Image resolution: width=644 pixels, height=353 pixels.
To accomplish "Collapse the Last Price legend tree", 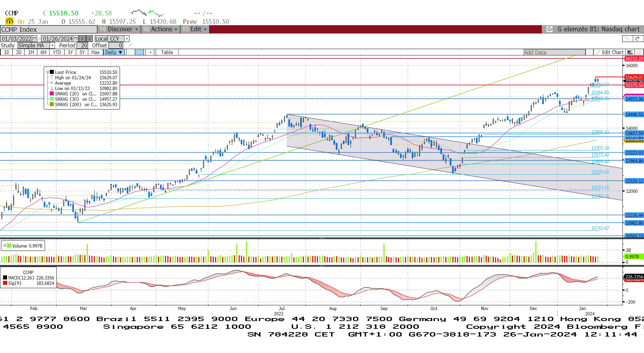I will point(47,72).
